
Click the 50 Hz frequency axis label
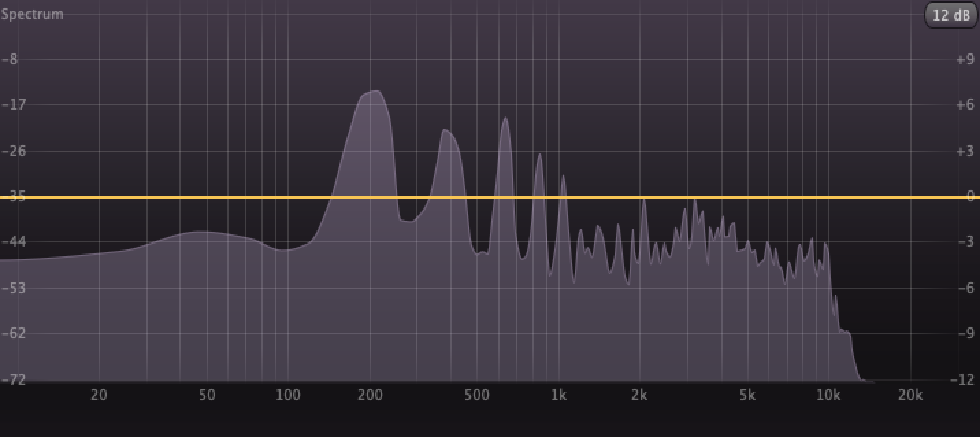tap(207, 395)
